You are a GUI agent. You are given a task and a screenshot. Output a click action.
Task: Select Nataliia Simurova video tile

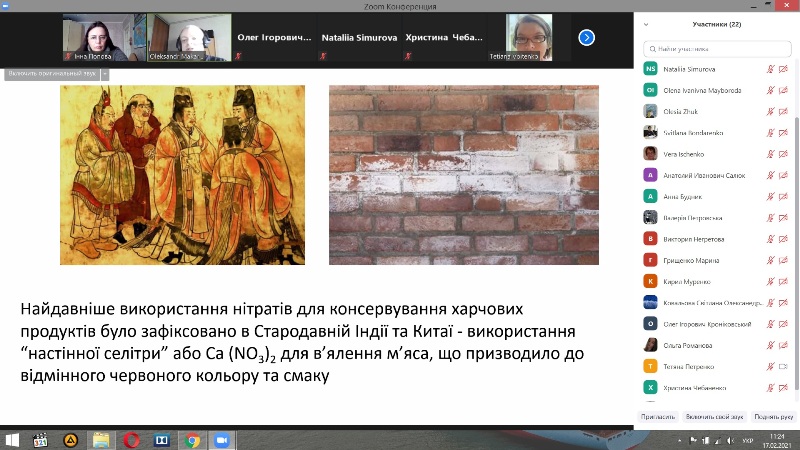coord(359,38)
